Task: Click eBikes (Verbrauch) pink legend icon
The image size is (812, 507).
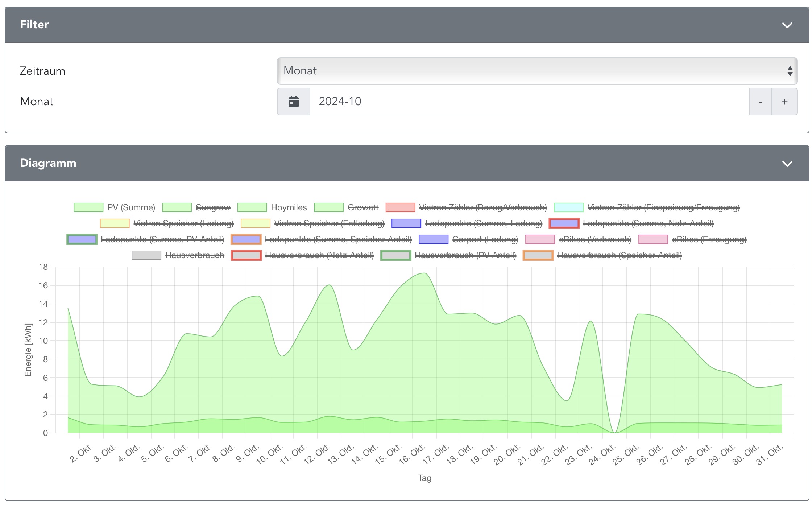Action: pyautogui.click(x=540, y=239)
